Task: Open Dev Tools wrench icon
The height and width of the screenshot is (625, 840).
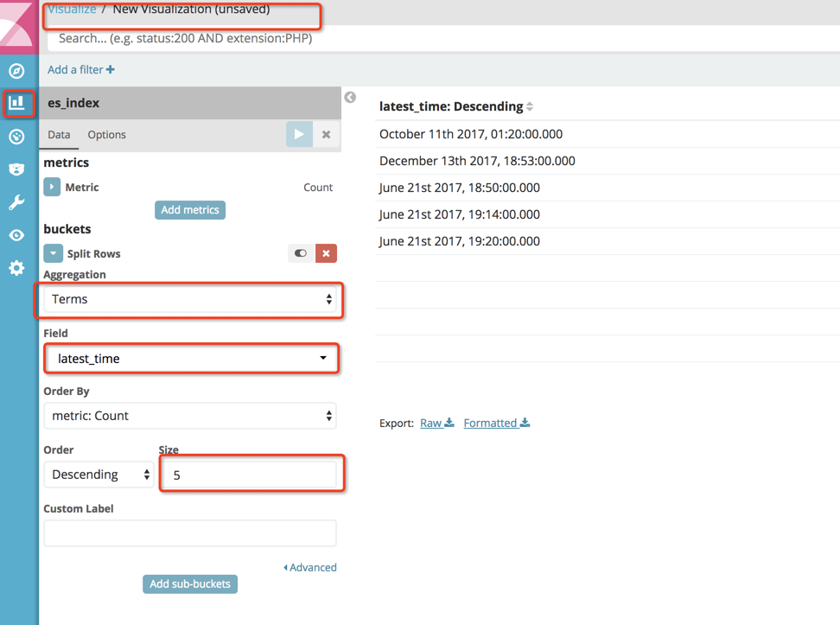Action: (16, 202)
